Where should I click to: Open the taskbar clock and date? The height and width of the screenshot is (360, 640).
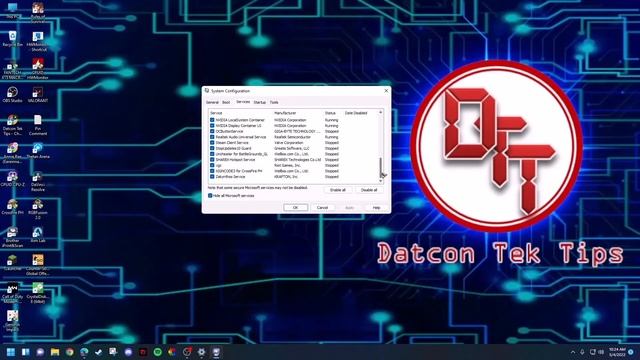click(617, 352)
